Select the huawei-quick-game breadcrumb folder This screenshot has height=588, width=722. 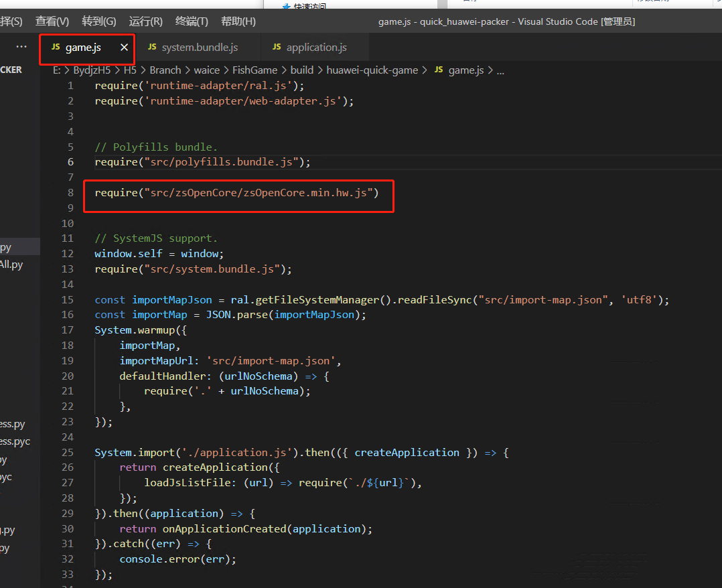(x=372, y=70)
